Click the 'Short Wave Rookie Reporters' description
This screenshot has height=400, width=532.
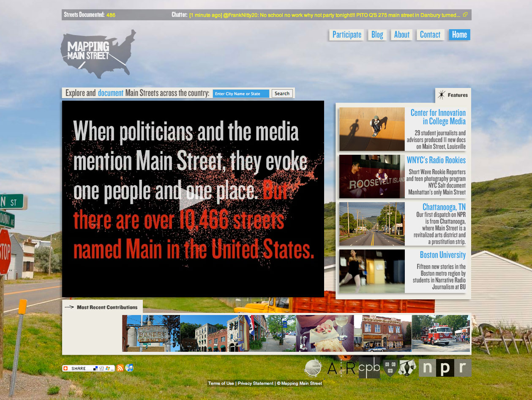tap(436, 182)
